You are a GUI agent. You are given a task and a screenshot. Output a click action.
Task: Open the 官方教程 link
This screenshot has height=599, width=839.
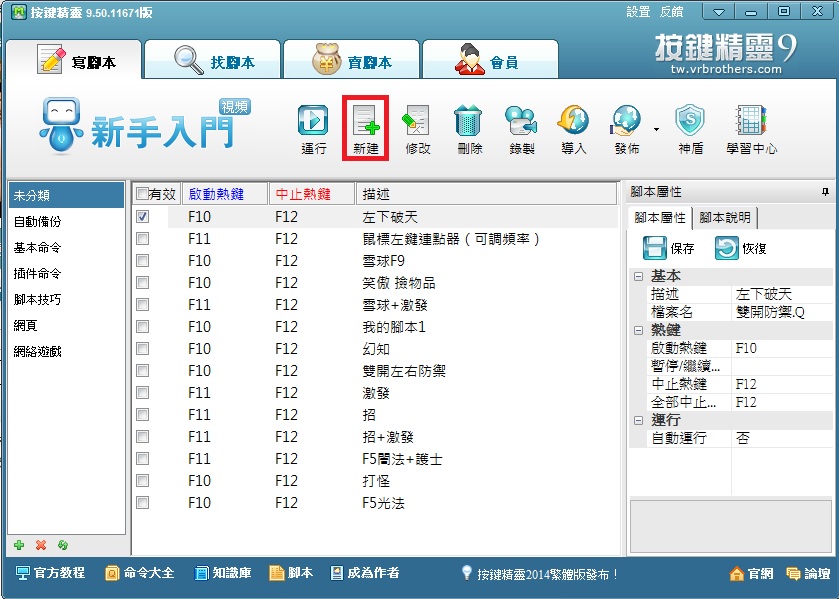52,573
